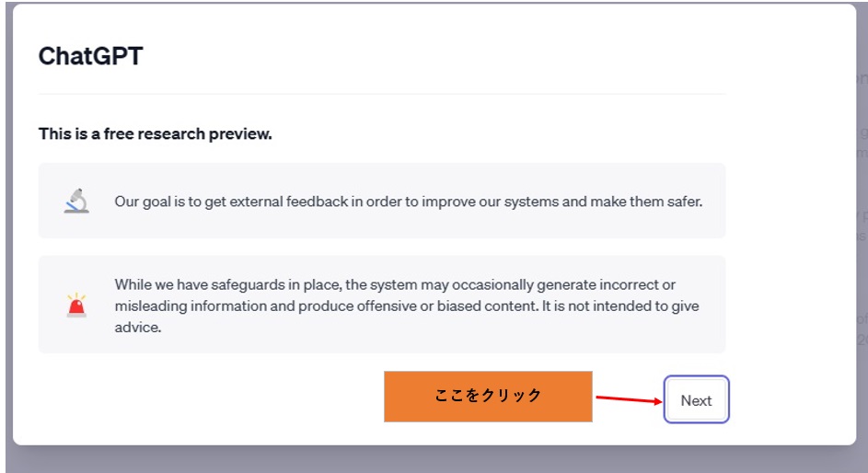Image resolution: width=868 pixels, height=473 pixels.
Task: Click the red siren warning icon
Action: 76,305
